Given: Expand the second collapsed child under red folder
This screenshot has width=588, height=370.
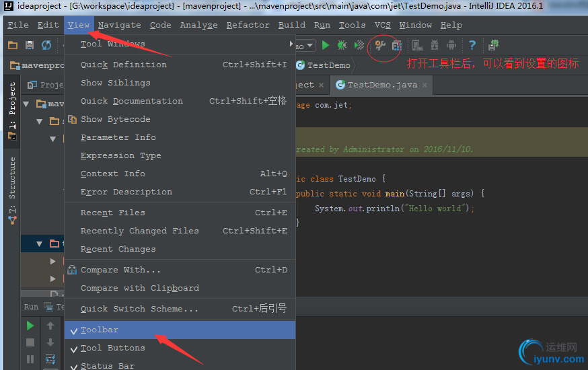Looking at the screenshot, I should click(53, 279).
